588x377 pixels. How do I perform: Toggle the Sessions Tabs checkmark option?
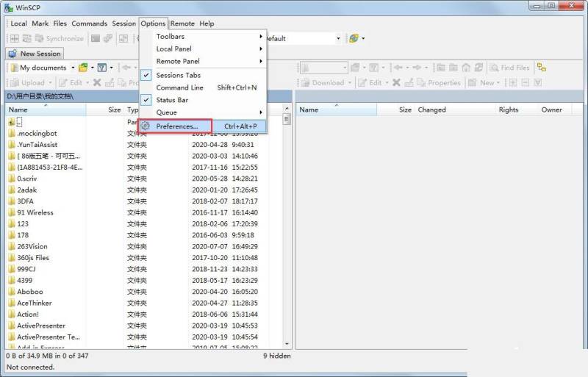tap(178, 75)
